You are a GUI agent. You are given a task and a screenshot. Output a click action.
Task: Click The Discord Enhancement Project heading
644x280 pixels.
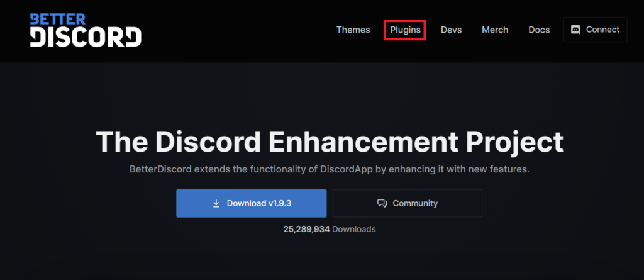(x=330, y=142)
